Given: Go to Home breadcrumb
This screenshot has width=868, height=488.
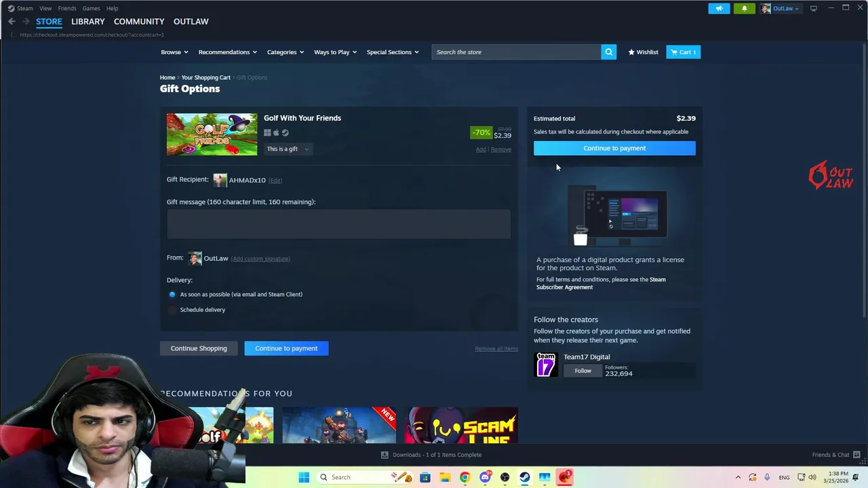Looking at the screenshot, I should [167, 78].
